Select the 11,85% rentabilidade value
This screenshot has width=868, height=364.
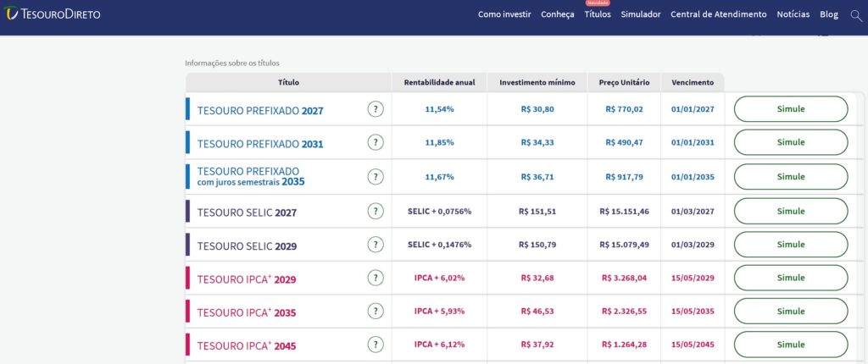pyautogui.click(x=440, y=142)
